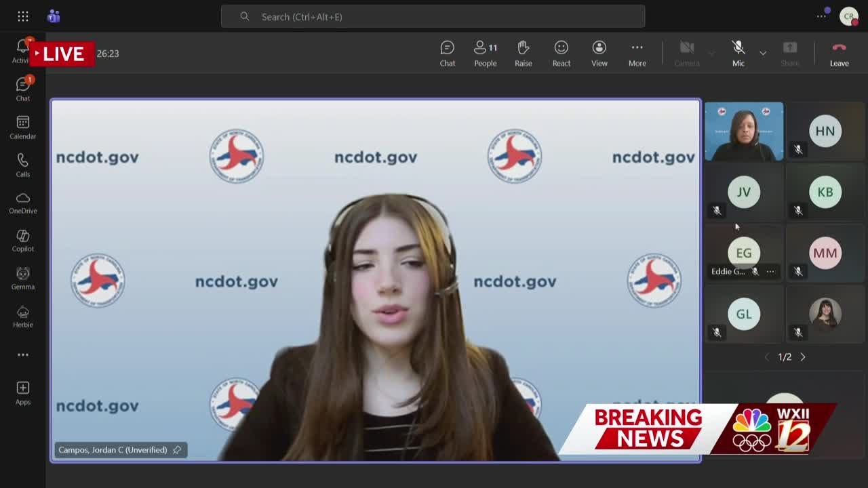Image resolution: width=868 pixels, height=488 pixels.
Task: Expand Mic options dropdown arrow
Action: tap(763, 53)
